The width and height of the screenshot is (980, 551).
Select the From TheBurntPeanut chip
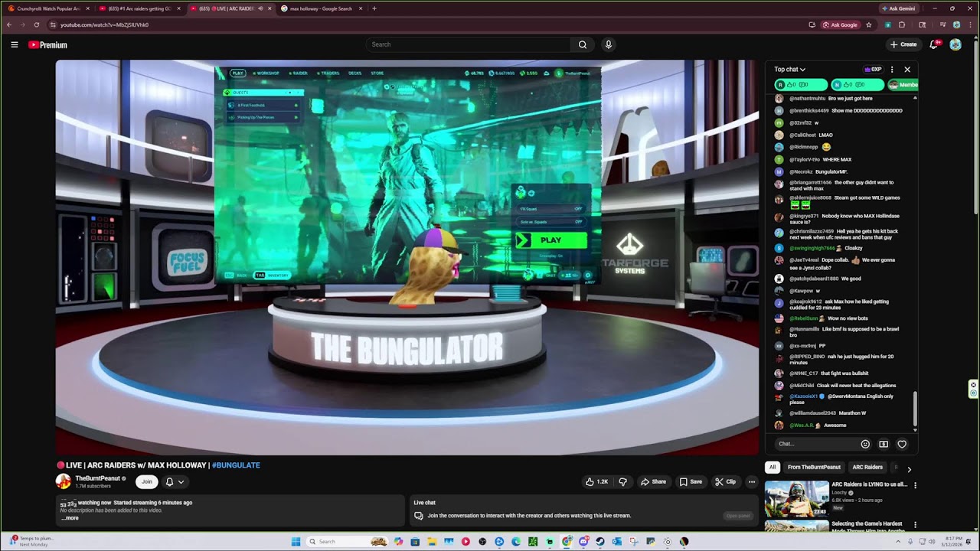point(814,467)
